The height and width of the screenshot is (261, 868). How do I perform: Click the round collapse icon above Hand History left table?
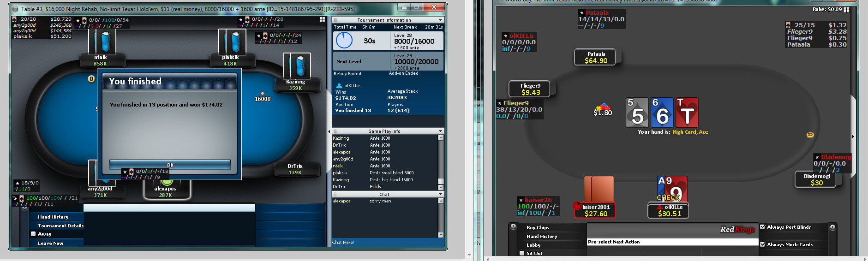(x=24, y=207)
